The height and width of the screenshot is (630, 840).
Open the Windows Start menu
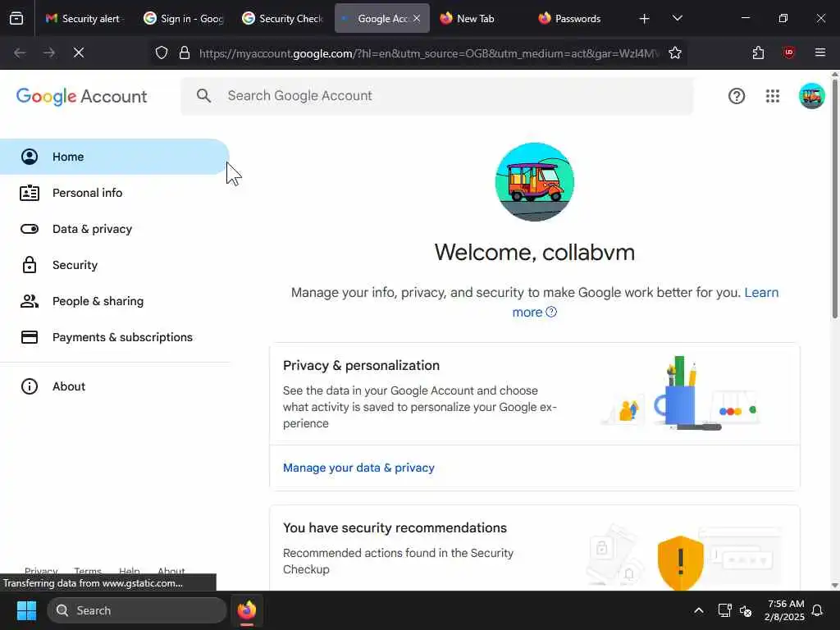click(26, 610)
